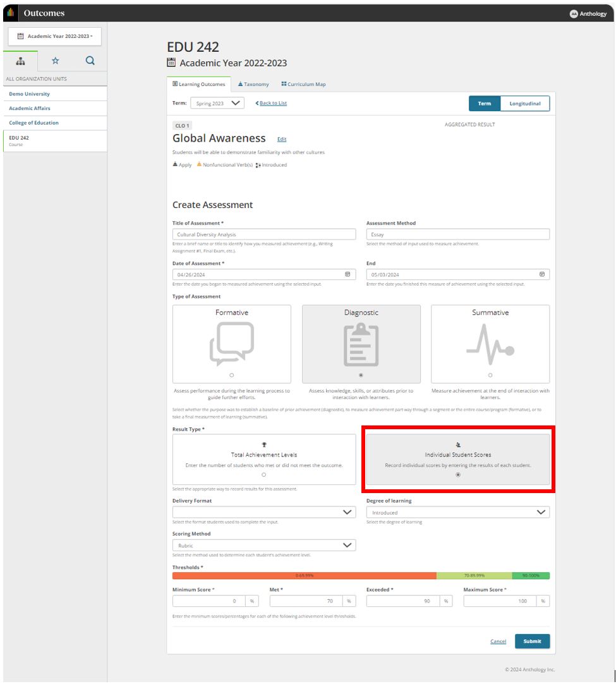Viewport: 616px width, 684px height.
Task: Click the Exceeded score input field
Action: click(403, 601)
